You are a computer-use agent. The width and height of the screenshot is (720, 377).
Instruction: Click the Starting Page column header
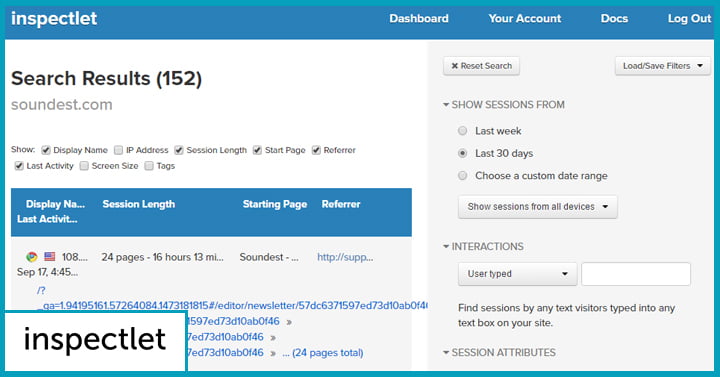coord(275,204)
